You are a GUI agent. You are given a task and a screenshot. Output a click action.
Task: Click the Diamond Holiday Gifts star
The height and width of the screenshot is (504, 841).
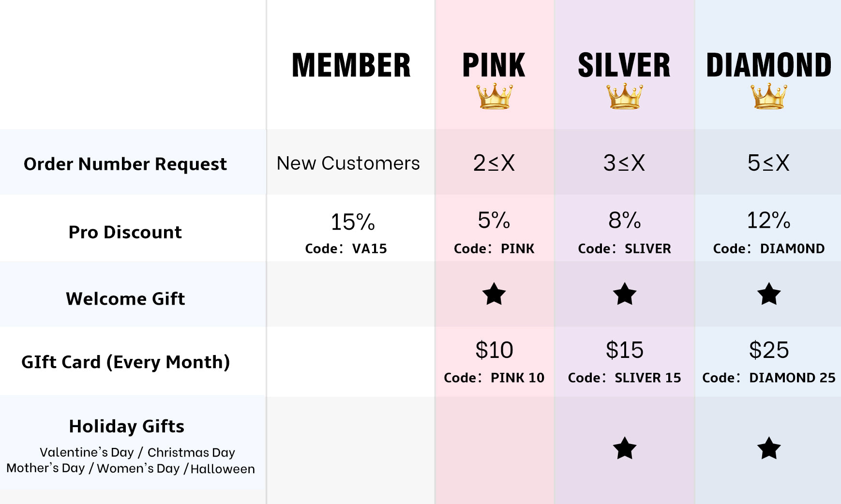coord(769,448)
